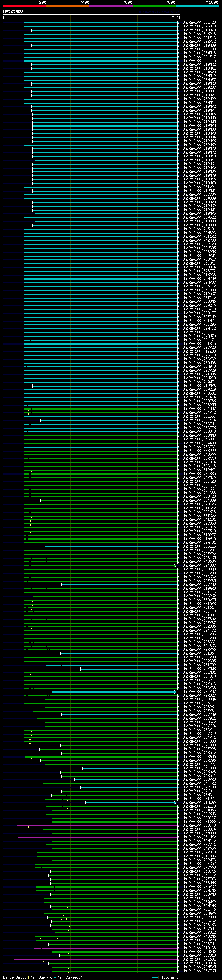Select hit label UniRef100_O81931
222x980 pixels.
[199, 615]
